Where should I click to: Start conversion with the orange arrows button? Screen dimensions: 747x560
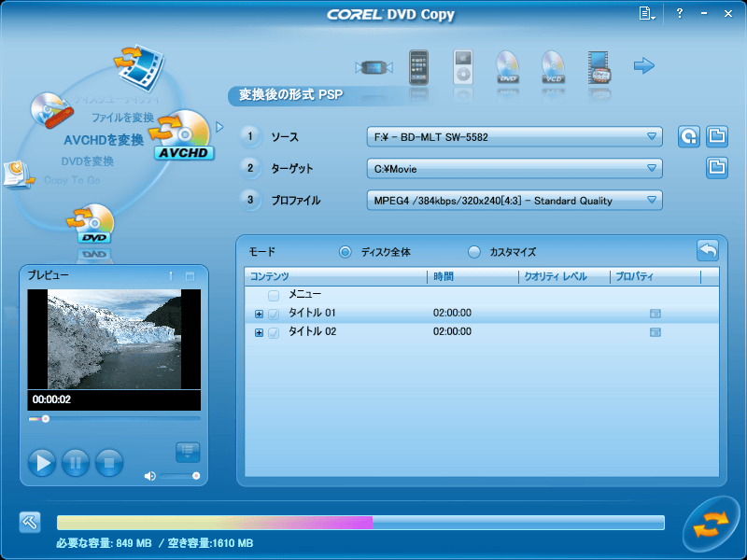(x=711, y=525)
